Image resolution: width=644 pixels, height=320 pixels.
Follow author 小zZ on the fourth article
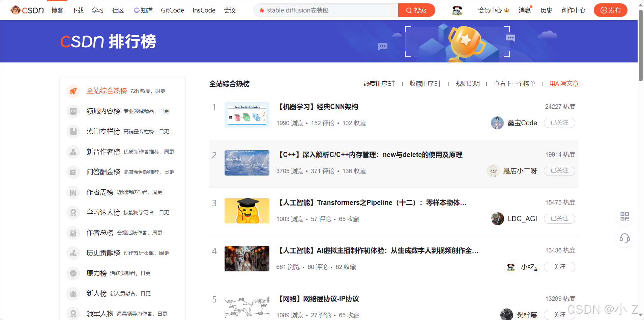pyautogui.click(x=559, y=267)
